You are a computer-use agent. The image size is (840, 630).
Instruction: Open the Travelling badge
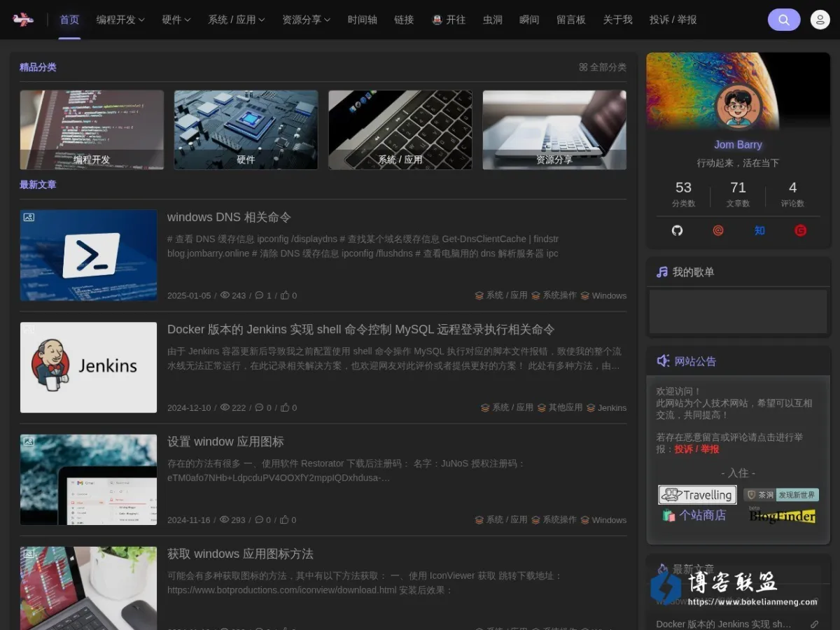pos(697,495)
